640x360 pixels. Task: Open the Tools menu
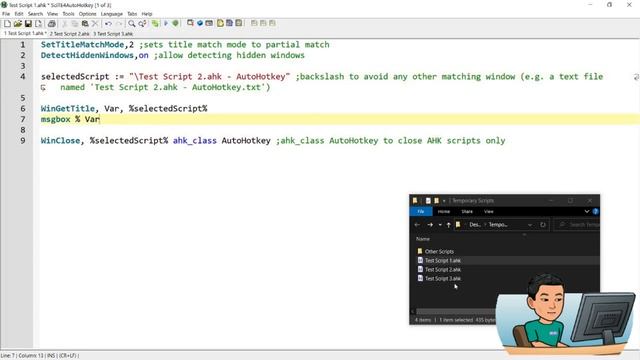(68, 14)
